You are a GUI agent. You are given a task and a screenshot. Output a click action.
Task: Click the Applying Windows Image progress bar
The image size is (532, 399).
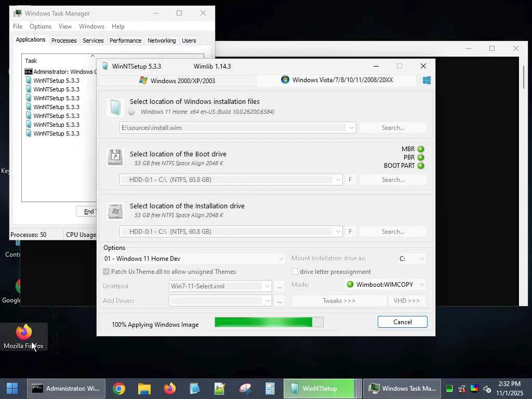[x=269, y=322]
